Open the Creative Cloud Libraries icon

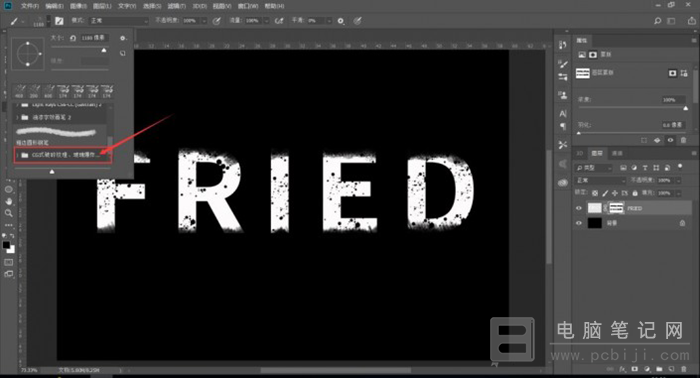click(x=563, y=182)
